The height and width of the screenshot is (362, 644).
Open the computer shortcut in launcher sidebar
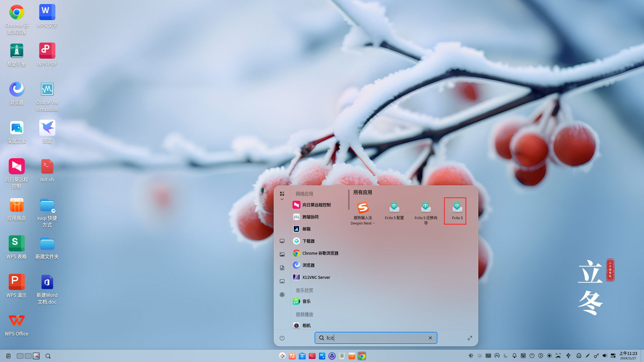282,241
